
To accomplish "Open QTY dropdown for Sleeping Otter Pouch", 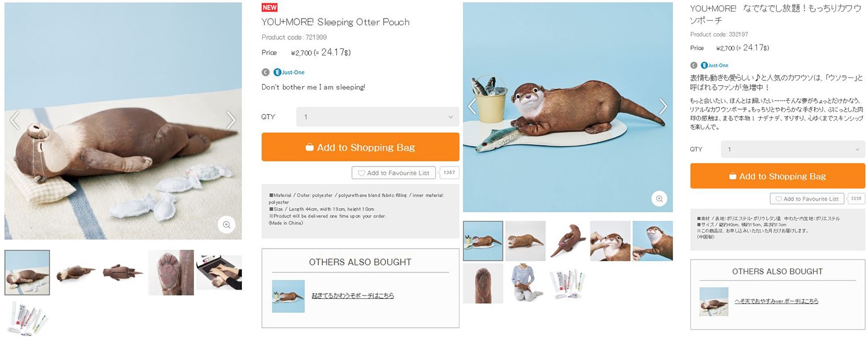I will pyautogui.click(x=377, y=117).
